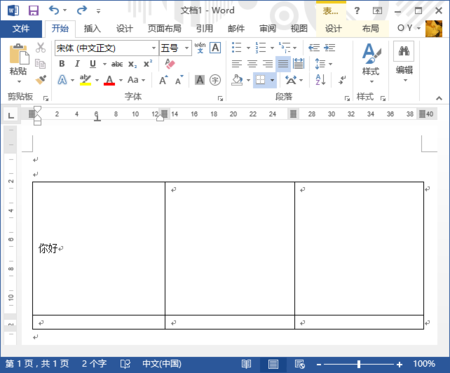Open table tools Layout (布局) tab
Viewport: 450px width, 373px height.
[371, 29]
